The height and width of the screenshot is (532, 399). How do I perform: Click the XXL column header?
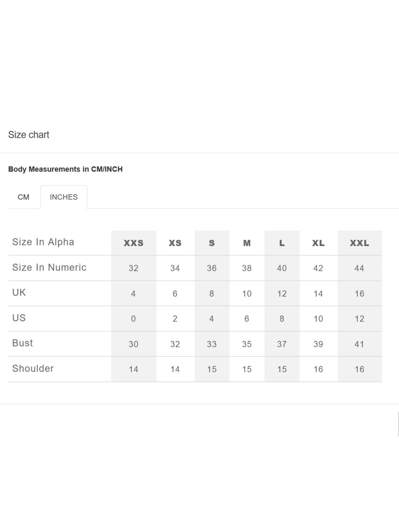point(359,243)
